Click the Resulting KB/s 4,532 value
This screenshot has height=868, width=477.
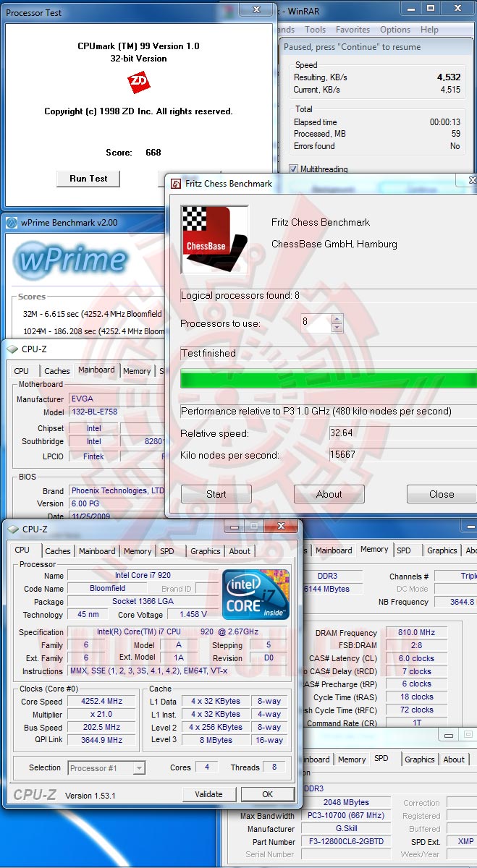(449, 77)
